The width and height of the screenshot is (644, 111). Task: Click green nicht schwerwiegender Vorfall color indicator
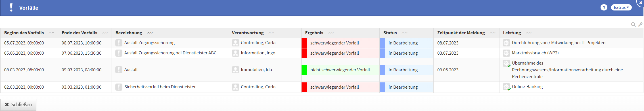pyautogui.click(x=304, y=70)
